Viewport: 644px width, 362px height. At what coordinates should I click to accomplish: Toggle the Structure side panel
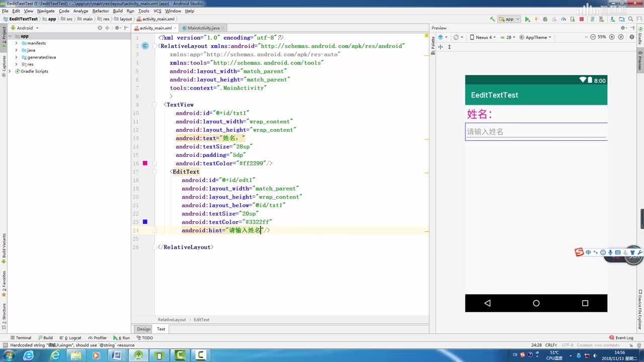click(x=4, y=316)
